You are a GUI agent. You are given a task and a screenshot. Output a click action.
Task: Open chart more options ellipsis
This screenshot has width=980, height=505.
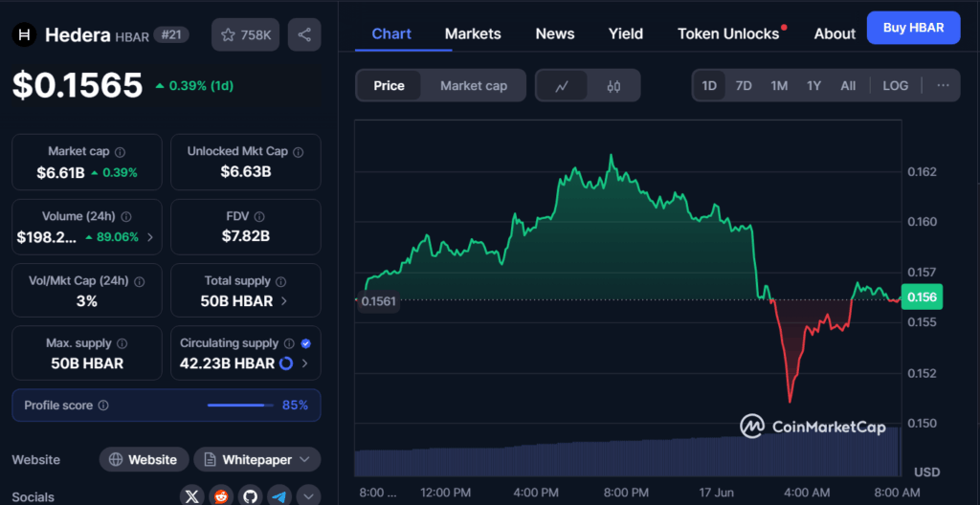(943, 86)
